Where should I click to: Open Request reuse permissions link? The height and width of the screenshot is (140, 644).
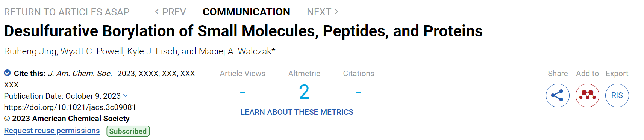[52, 131]
